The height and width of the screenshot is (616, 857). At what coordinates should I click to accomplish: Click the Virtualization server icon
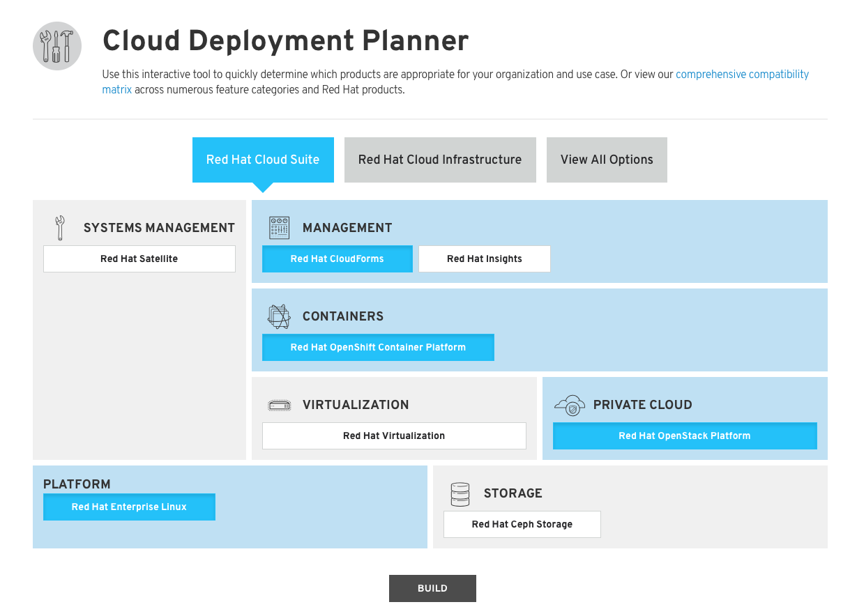(279, 404)
